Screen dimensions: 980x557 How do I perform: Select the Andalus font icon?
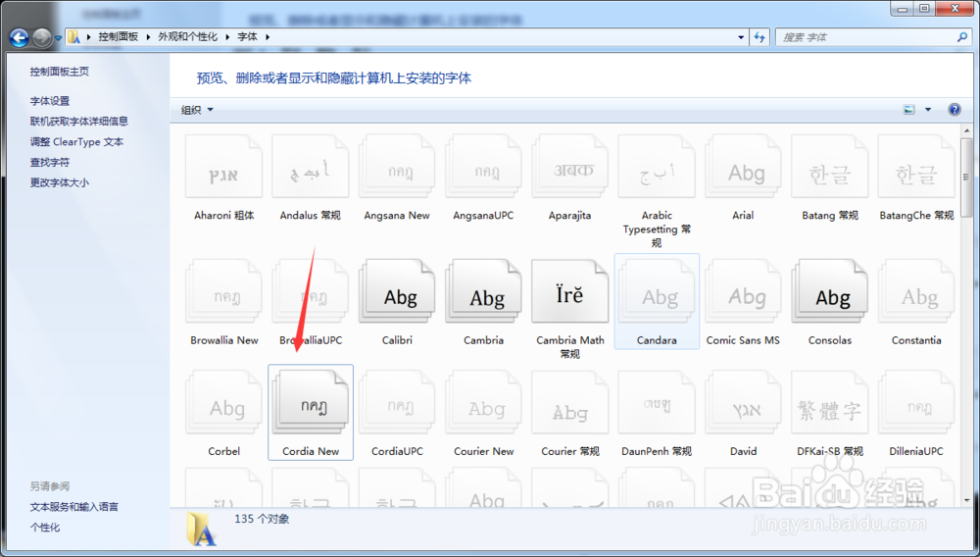pyautogui.click(x=310, y=168)
